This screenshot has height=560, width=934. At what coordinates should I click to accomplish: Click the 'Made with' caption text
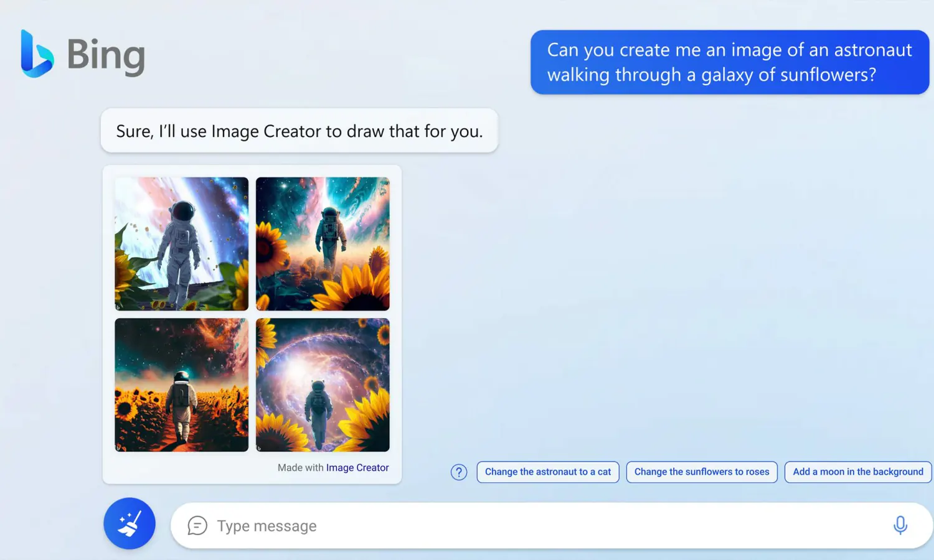point(301,468)
